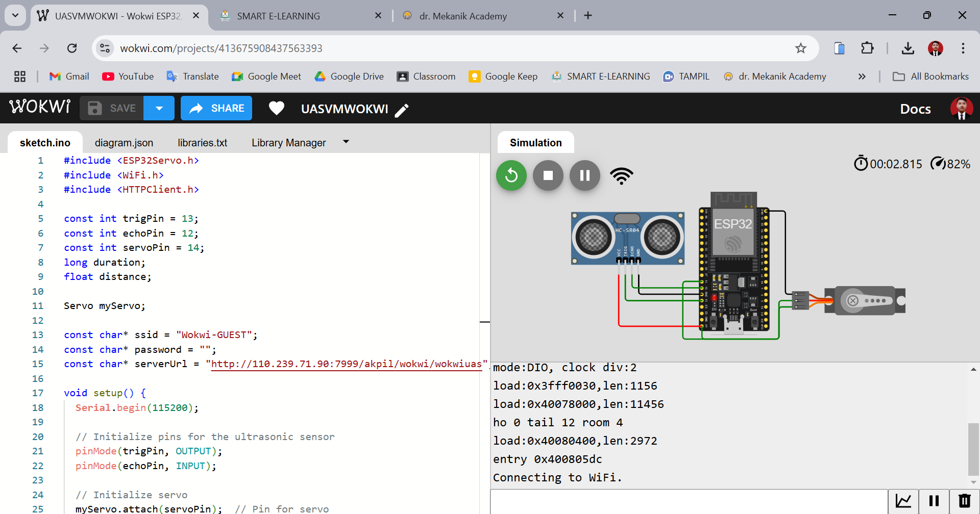Open the Classroom bookmark
The height and width of the screenshot is (514, 980).
pyautogui.click(x=426, y=76)
